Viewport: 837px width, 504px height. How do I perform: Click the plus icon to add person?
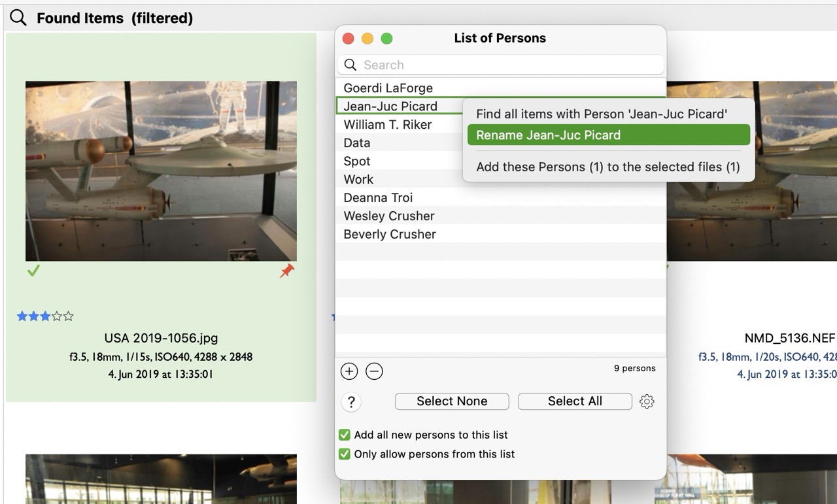pyautogui.click(x=349, y=371)
